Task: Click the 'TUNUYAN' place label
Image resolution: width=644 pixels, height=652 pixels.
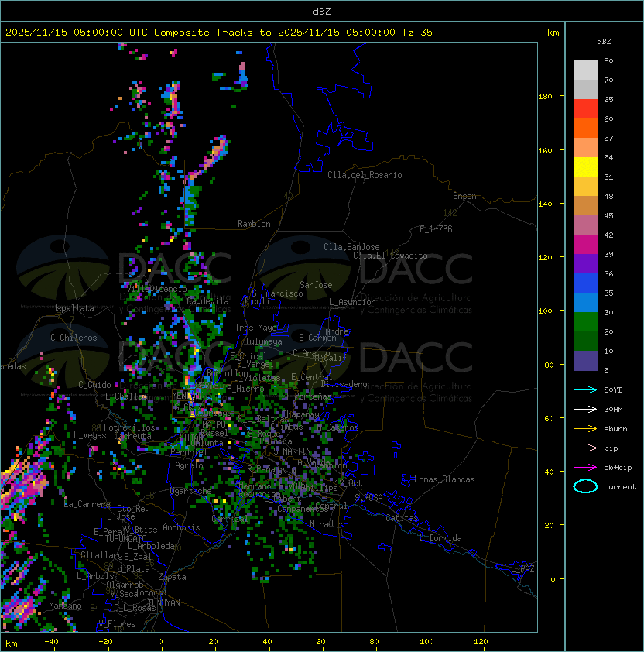Action: (164, 603)
